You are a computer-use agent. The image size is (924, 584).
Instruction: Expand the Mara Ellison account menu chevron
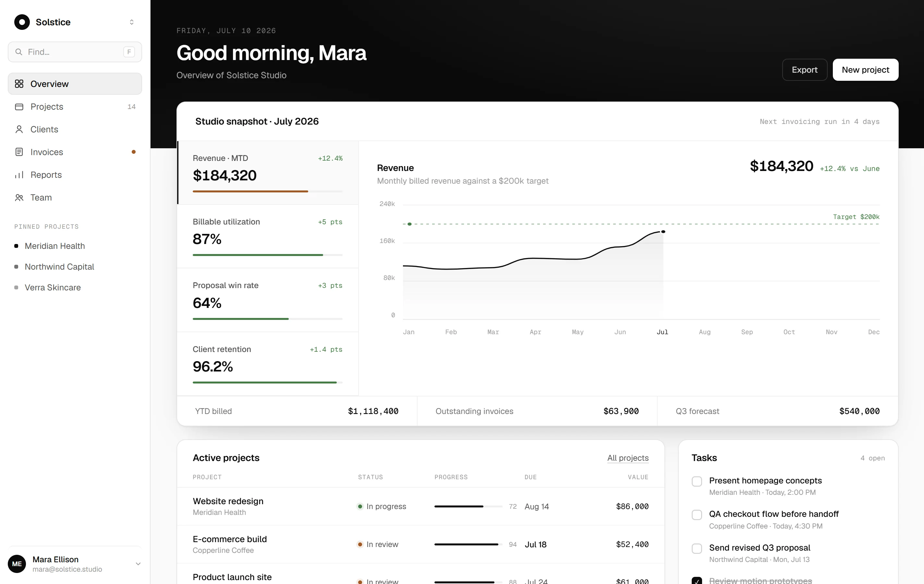point(138,564)
